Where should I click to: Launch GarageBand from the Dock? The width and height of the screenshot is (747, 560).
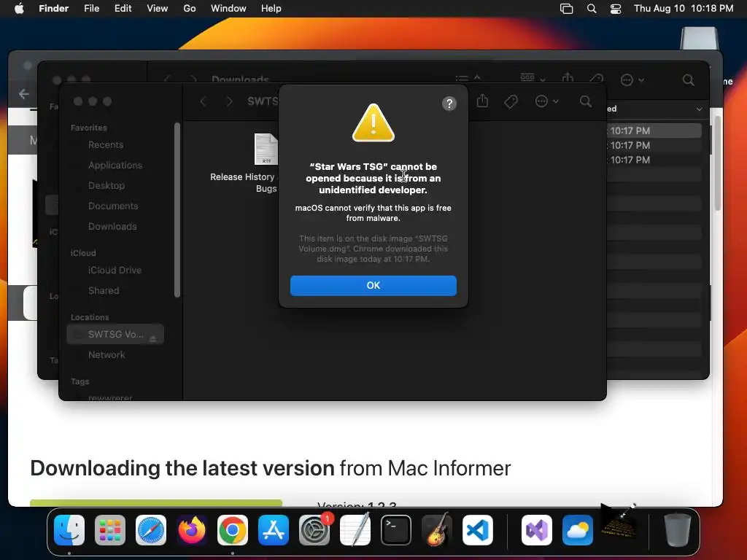pyautogui.click(x=437, y=530)
